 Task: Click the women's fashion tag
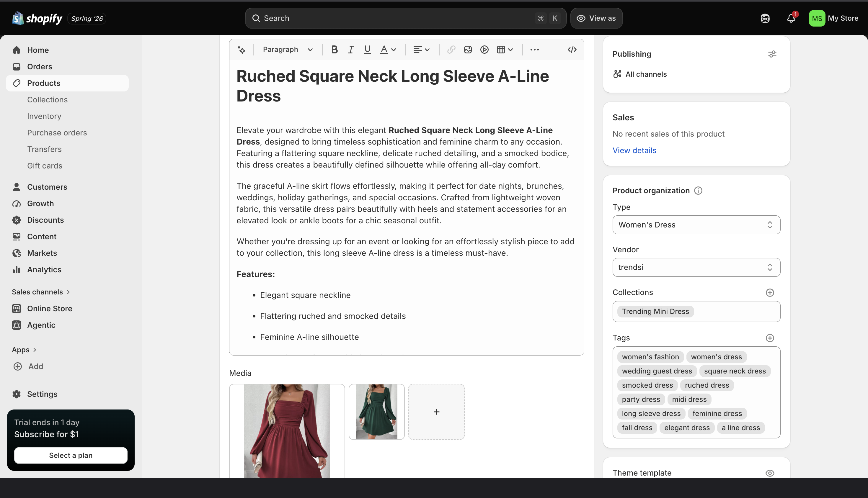(650, 357)
